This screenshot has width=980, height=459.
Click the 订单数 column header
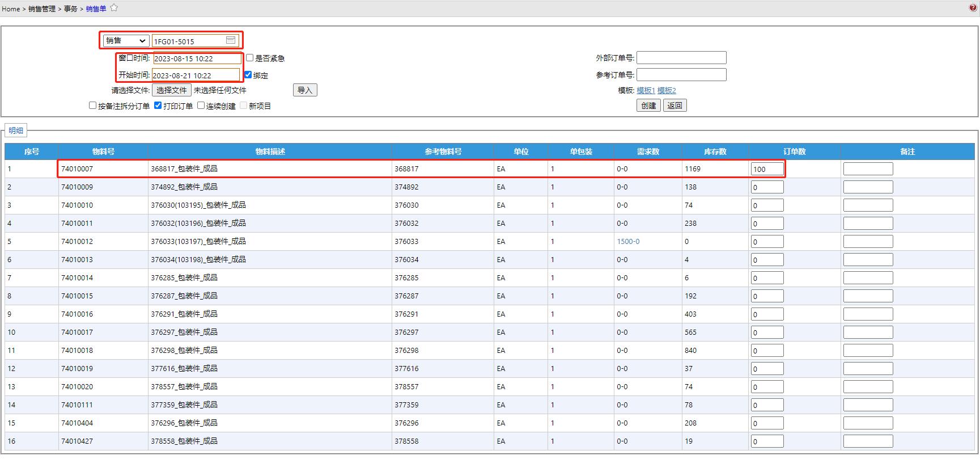point(795,151)
